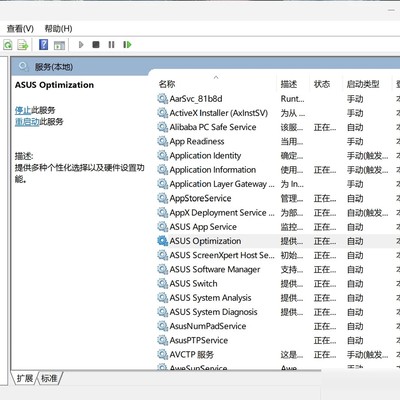
Task: Click the gear icon beside AarSvc_81b8d
Action: [x=162, y=99]
